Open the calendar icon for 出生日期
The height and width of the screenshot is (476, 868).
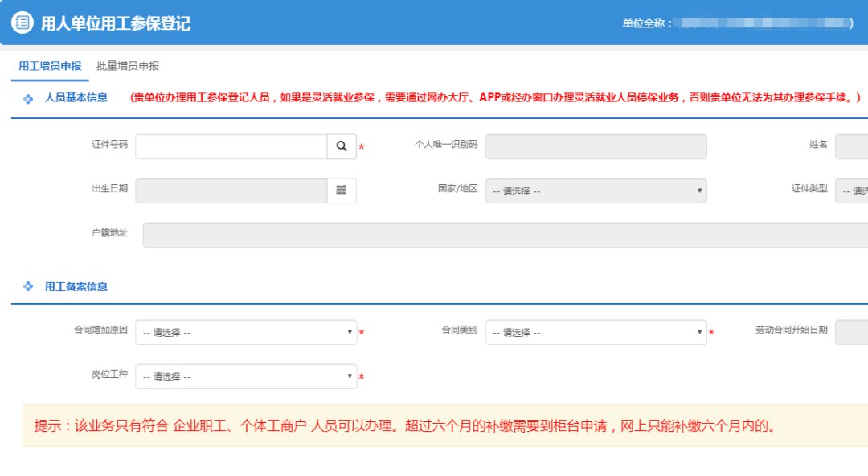coord(342,191)
